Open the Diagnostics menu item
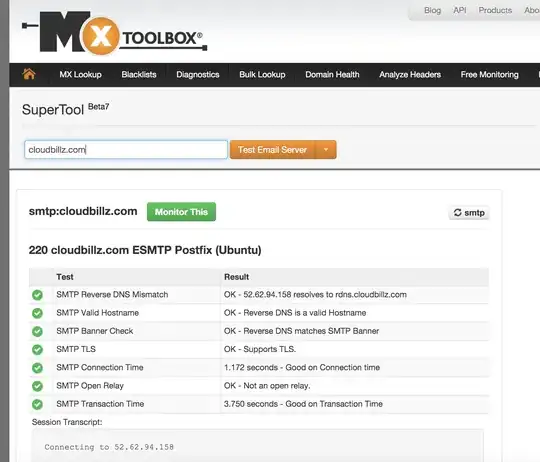 coord(198,74)
